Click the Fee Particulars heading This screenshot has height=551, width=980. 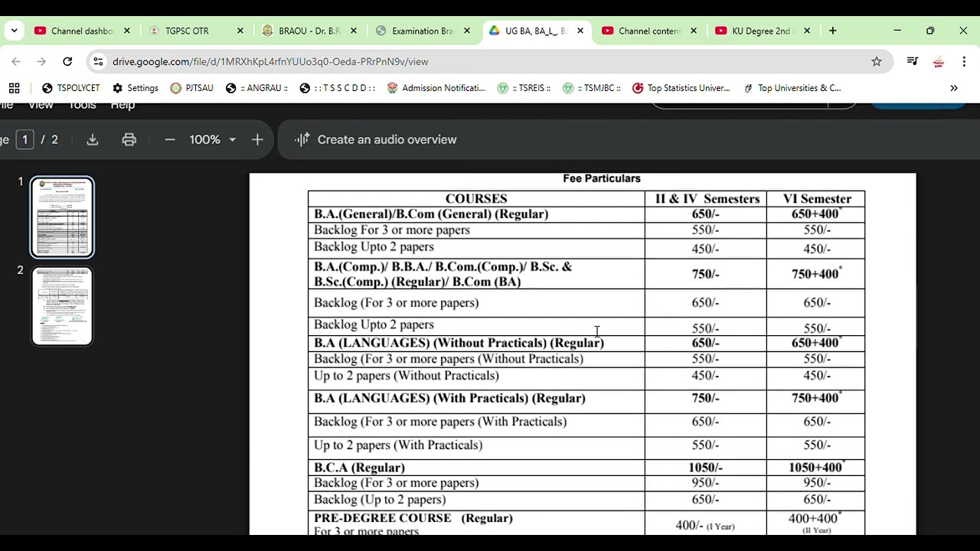(602, 178)
